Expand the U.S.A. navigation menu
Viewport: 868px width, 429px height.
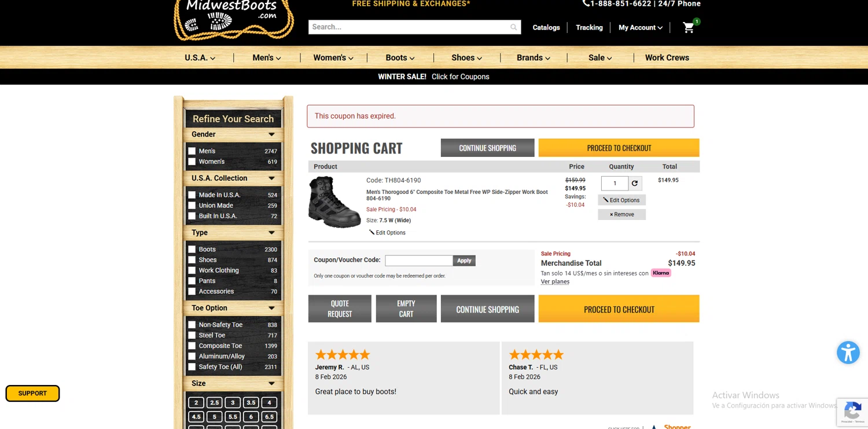click(200, 57)
